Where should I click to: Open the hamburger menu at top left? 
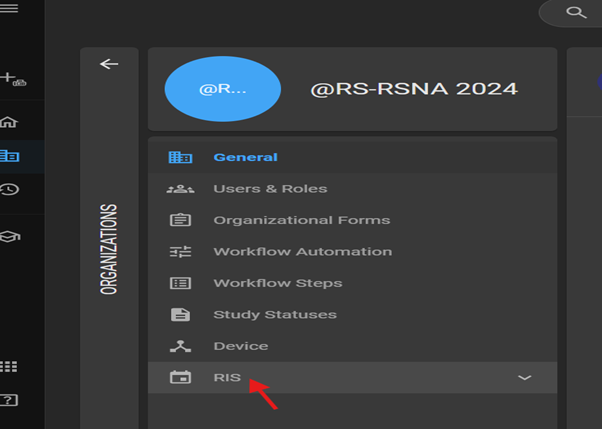tap(9, 9)
